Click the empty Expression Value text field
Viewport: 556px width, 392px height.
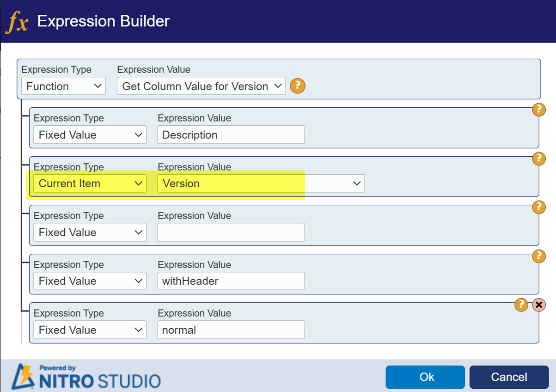[231, 232]
